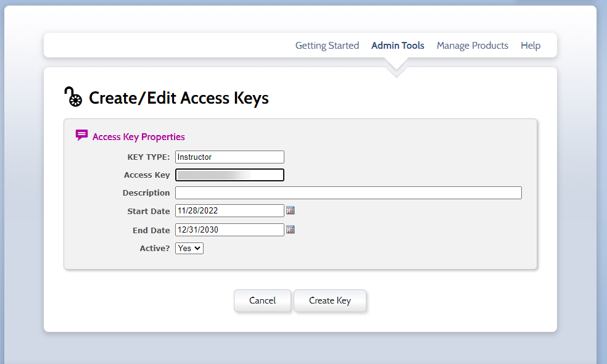Click the Active? field label
The width and height of the screenshot is (607, 364).
pos(155,249)
